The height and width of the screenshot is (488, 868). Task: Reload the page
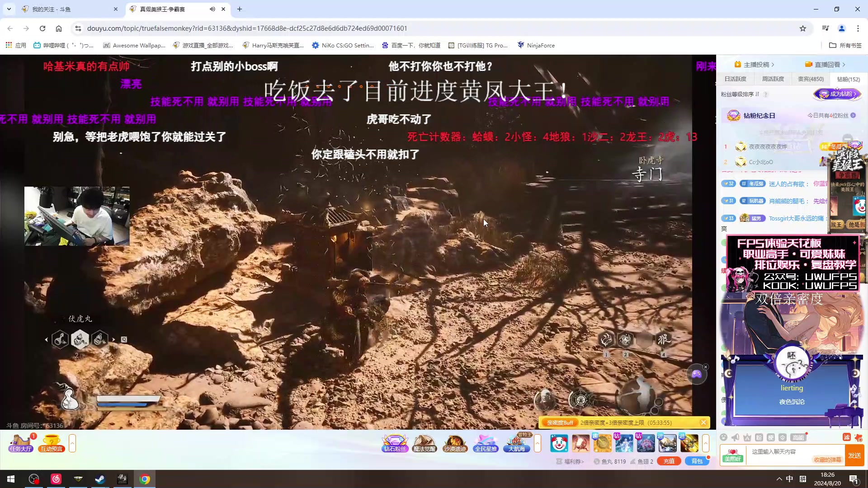(42, 28)
